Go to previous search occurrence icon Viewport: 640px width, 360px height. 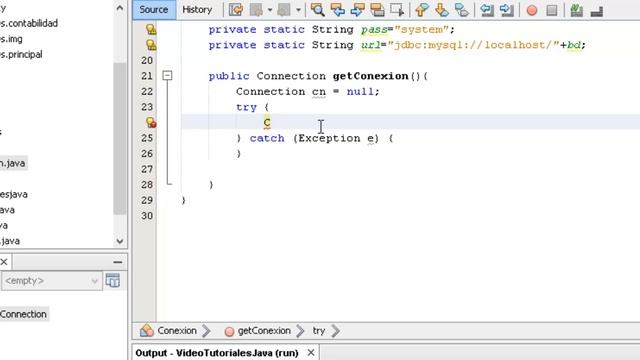point(338,10)
